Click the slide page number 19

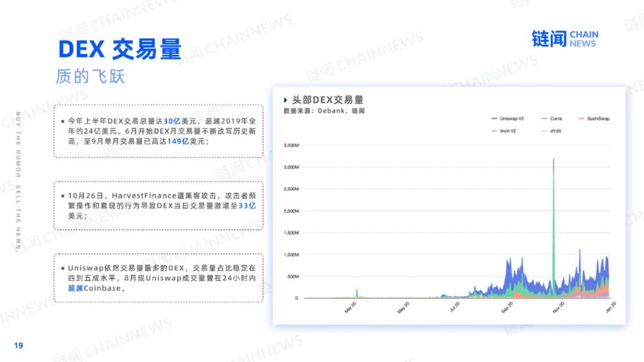18,345
